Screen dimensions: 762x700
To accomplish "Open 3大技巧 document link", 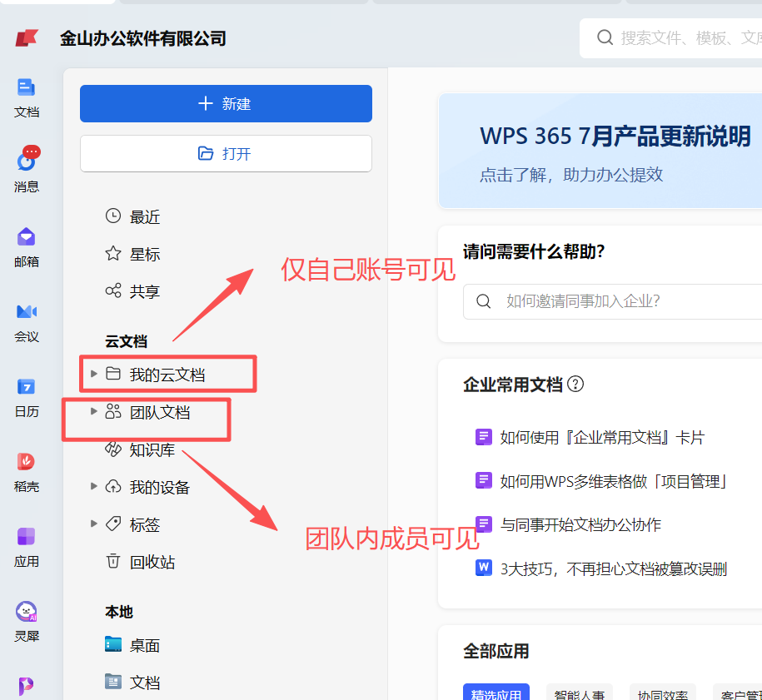I will (x=613, y=569).
